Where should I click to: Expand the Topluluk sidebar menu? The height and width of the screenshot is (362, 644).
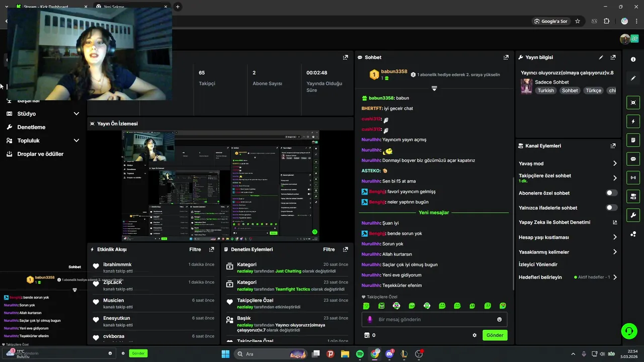pyautogui.click(x=76, y=141)
